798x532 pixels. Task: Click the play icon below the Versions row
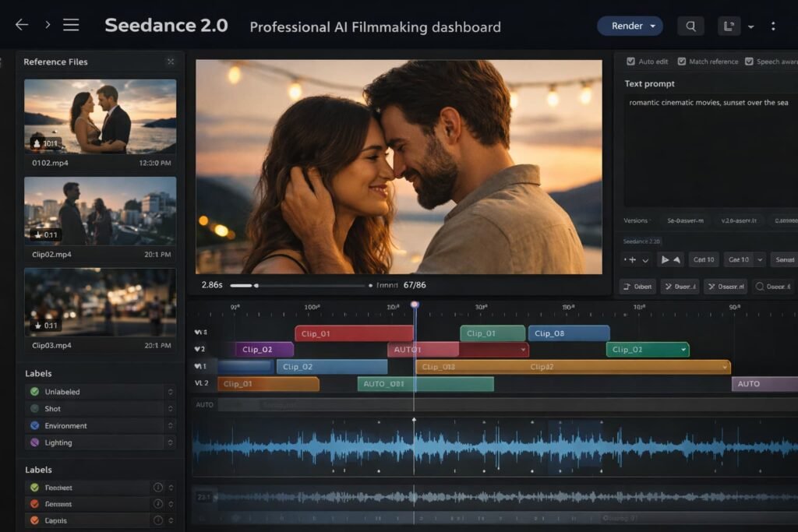666,260
